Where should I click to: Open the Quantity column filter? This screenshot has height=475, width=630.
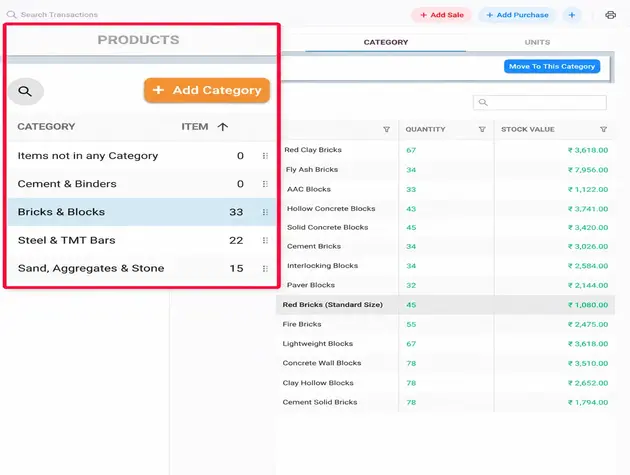482,129
